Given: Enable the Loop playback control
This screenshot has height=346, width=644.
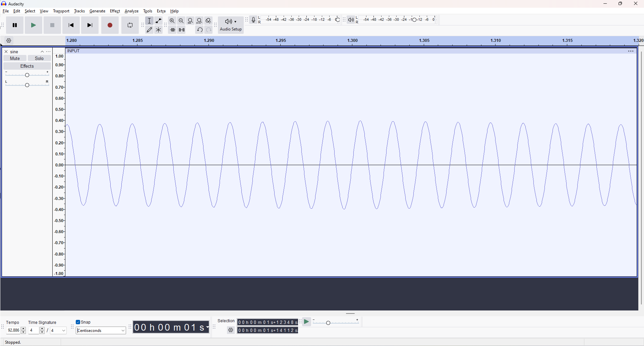Looking at the screenshot, I should pyautogui.click(x=130, y=25).
